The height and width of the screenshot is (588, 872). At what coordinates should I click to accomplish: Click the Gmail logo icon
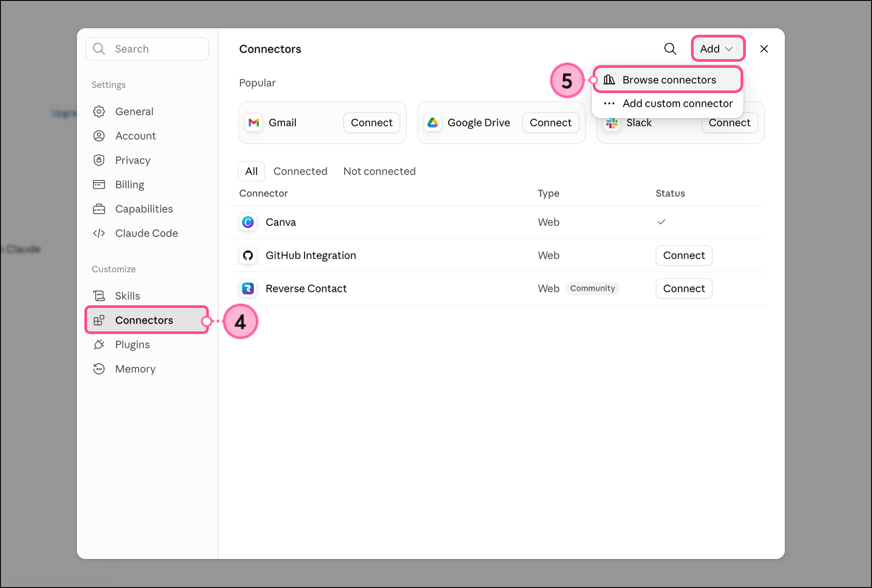pos(254,123)
